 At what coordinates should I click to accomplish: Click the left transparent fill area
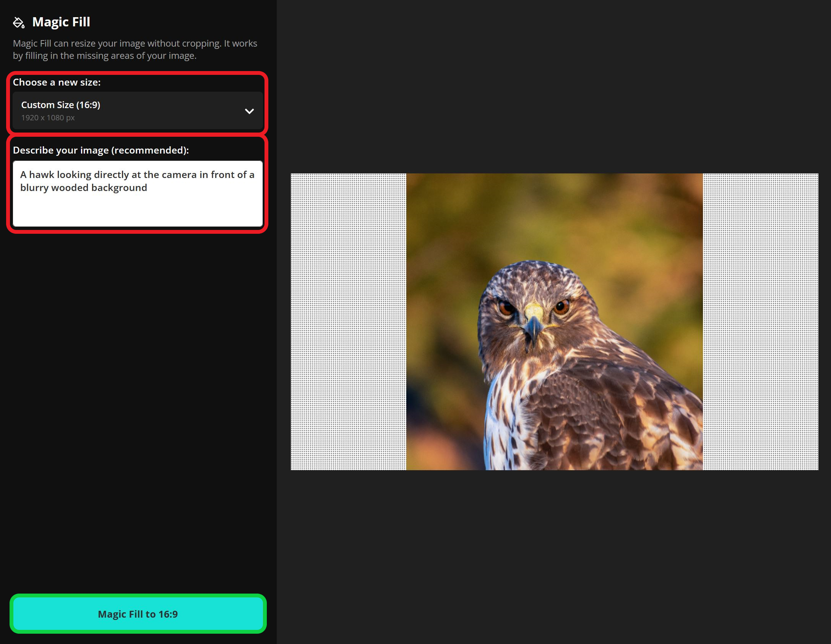click(348, 322)
